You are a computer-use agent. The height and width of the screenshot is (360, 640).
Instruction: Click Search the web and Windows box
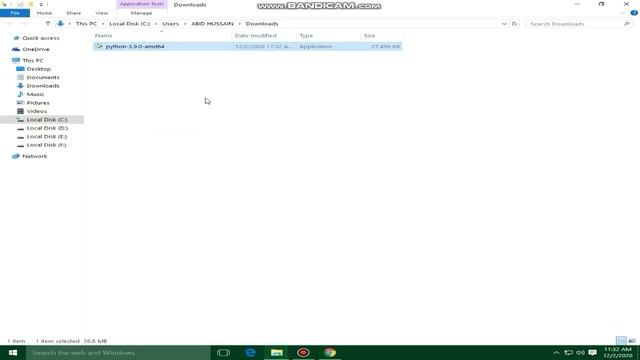pos(118,353)
